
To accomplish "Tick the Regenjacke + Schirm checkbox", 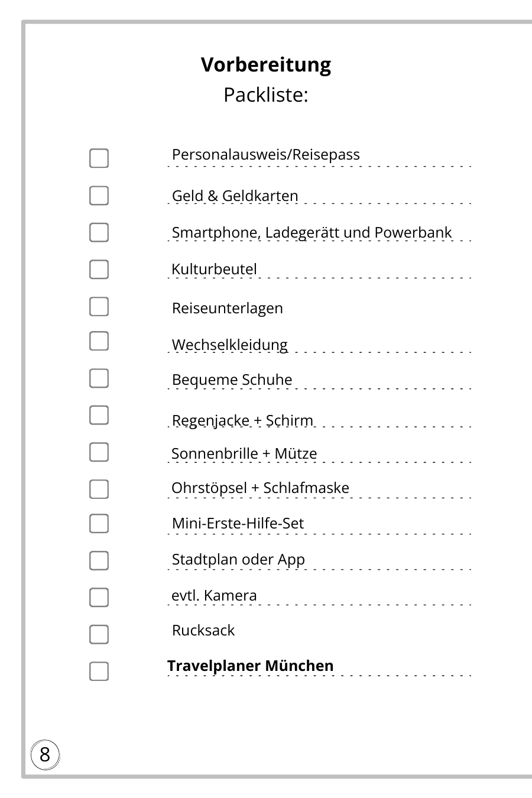I will 99,415.
